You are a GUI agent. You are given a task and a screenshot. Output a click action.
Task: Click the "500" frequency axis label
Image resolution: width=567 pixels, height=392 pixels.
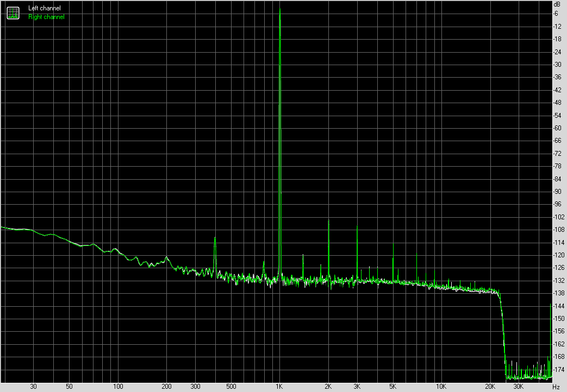(231, 387)
